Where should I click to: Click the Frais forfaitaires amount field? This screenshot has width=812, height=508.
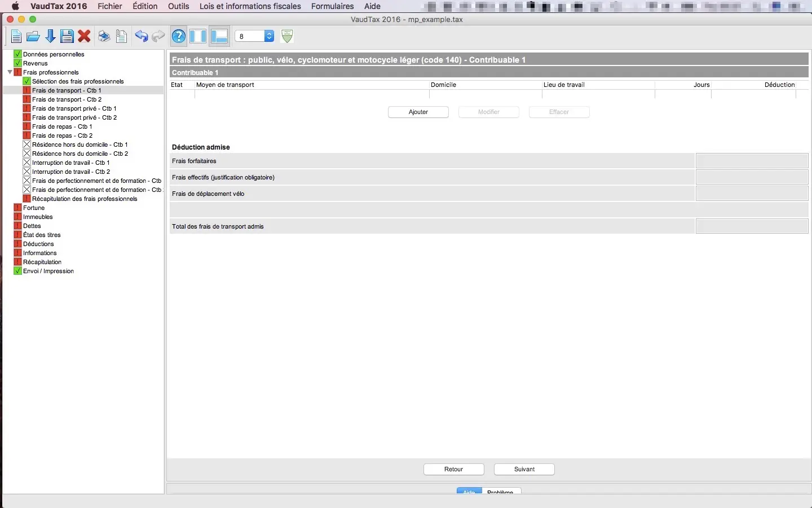(x=752, y=161)
